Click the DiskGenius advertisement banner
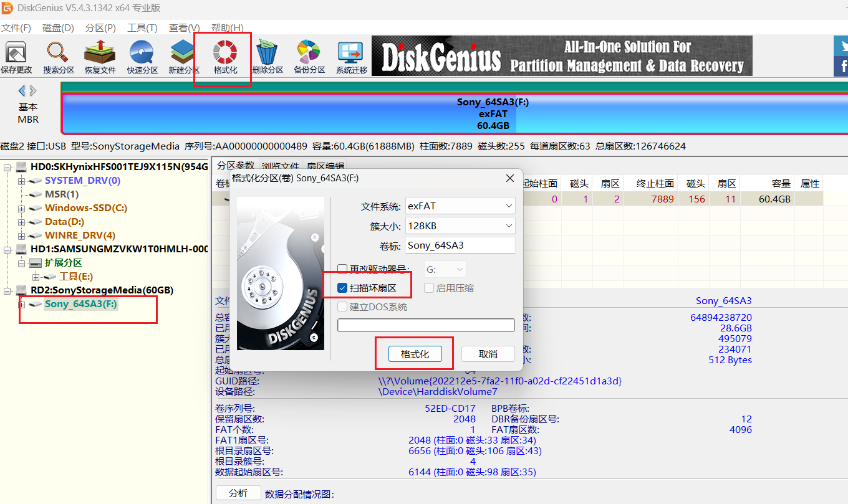848x504 pixels. [x=562, y=56]
